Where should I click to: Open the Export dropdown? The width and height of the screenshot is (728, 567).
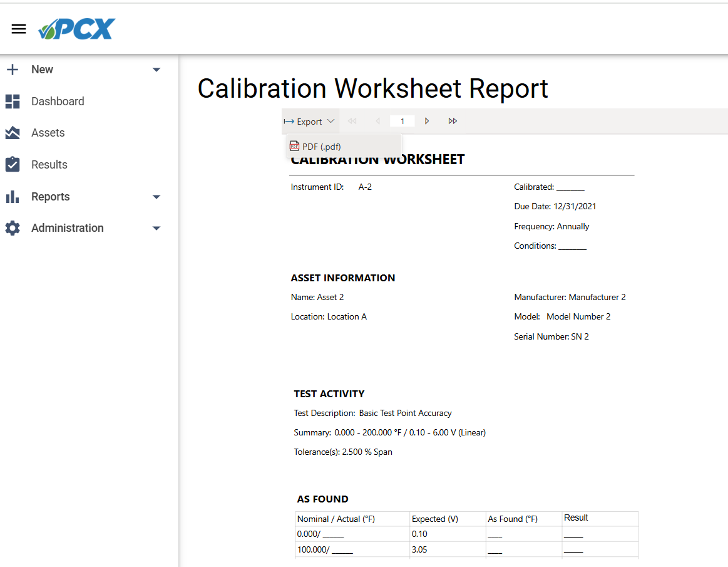point(310,122)
